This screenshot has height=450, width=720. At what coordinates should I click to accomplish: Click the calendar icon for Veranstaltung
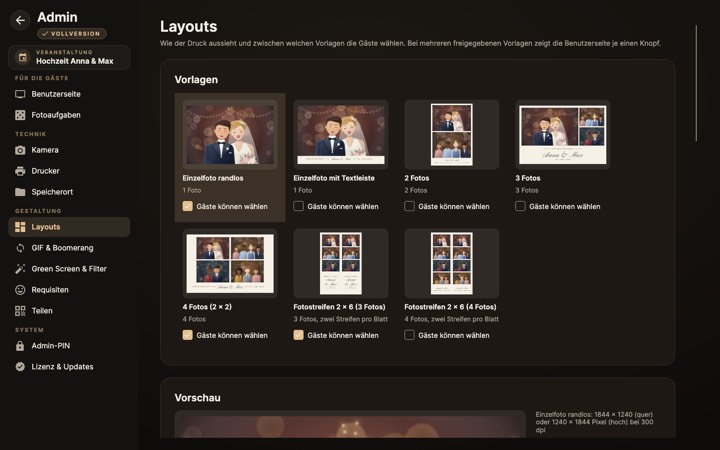click(22, 57)
